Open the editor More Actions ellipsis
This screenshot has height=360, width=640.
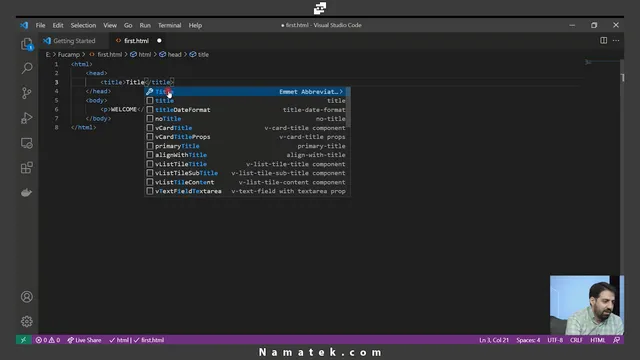coord(616,40)
